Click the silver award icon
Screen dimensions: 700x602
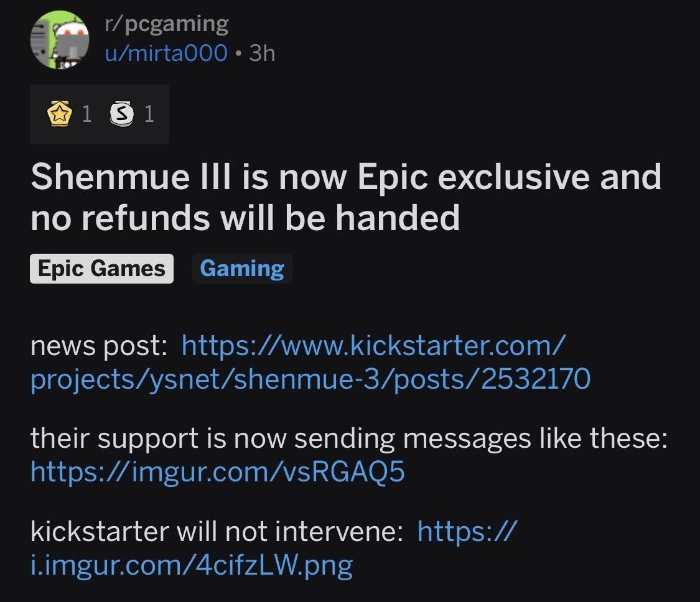(x=122, y=114)
